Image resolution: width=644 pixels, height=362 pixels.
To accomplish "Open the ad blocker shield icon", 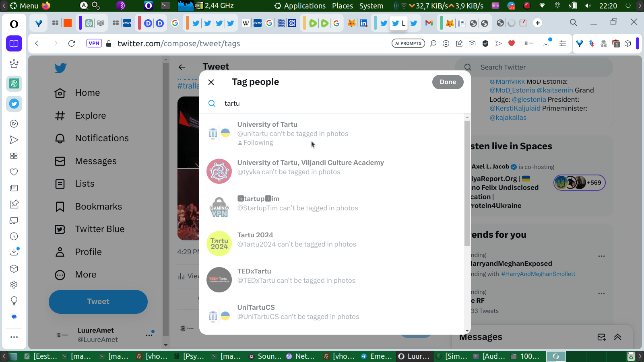I will [x=485, y=43].
